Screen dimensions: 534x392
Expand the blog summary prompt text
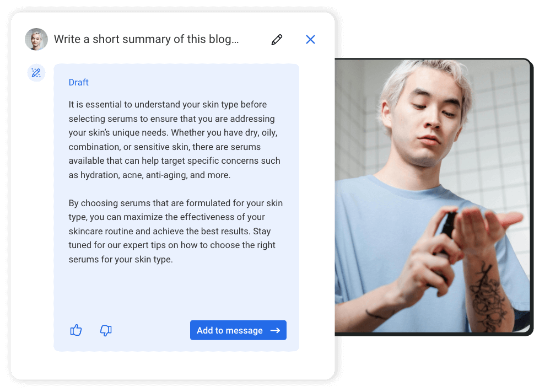pyautogui.click(x=146, y=39)
